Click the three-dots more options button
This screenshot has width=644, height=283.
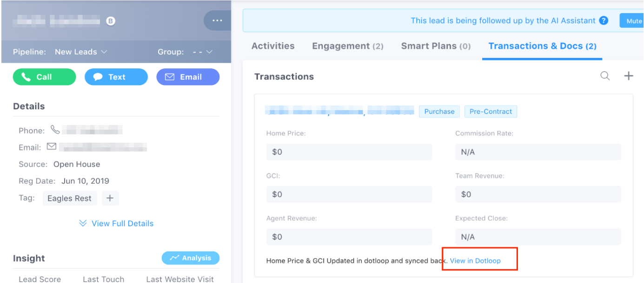point(217,21)
